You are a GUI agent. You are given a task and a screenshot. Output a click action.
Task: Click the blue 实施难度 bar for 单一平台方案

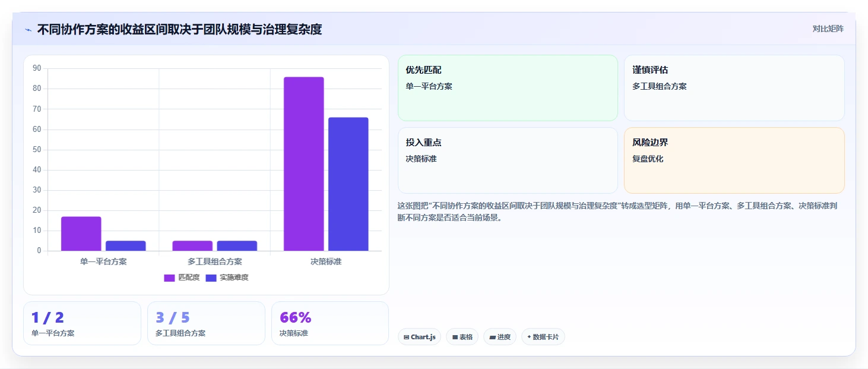coord(126,246)
